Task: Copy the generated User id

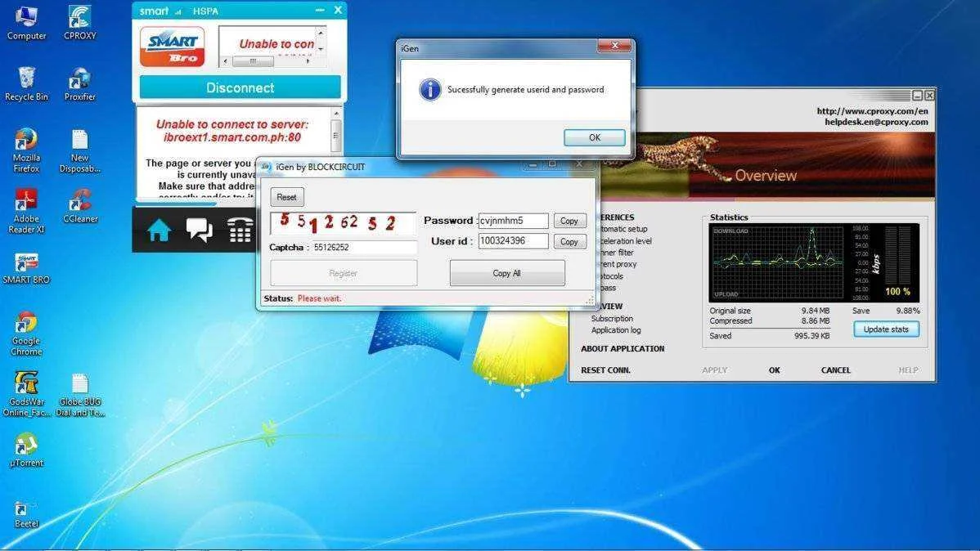Action: click(x=569, y=241)
